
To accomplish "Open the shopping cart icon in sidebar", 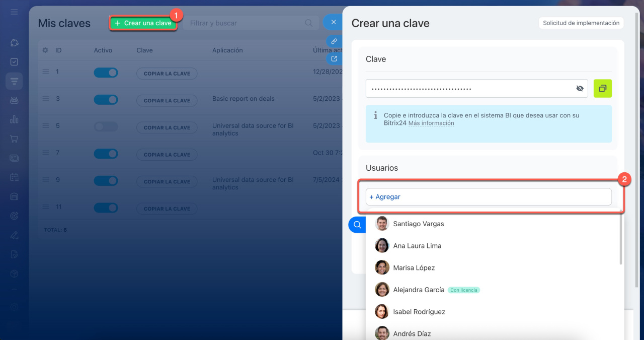I will [x=14, y=139].
